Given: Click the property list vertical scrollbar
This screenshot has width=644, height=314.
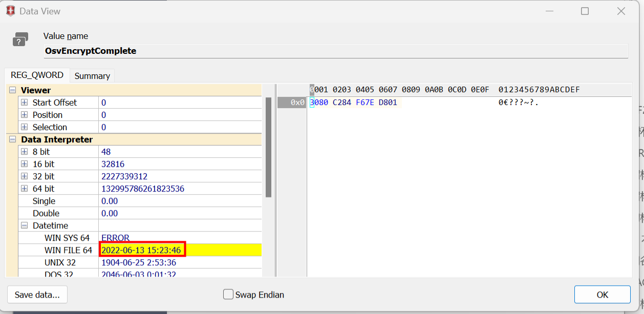Looking at the screenshot, I should coord(268,148).
